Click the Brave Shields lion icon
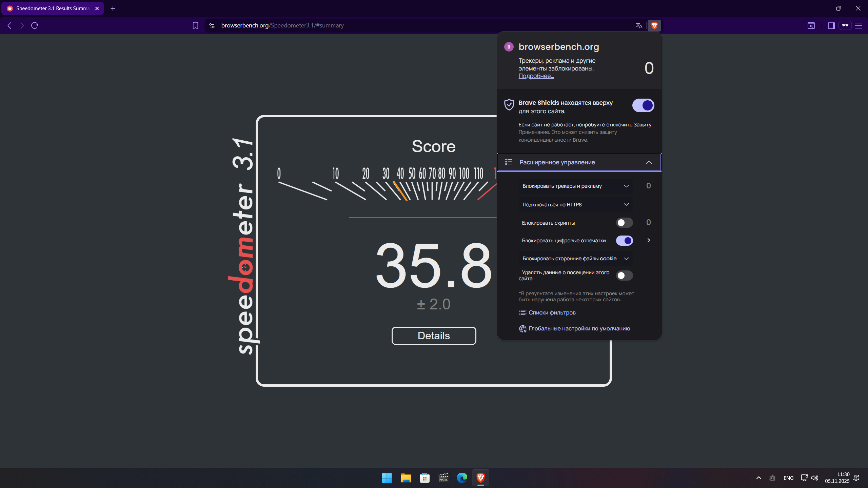This screenshot has width=868, height=488. coord(654,25)
